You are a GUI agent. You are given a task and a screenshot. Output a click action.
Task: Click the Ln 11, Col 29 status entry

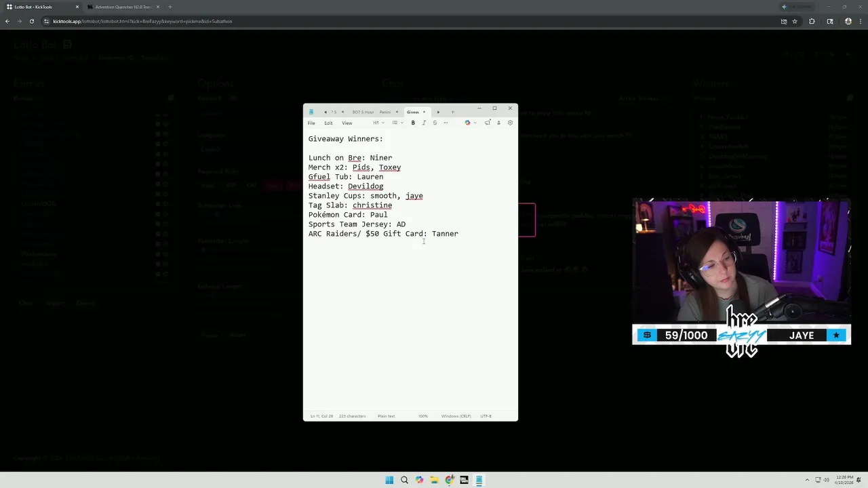coord(321,415)
